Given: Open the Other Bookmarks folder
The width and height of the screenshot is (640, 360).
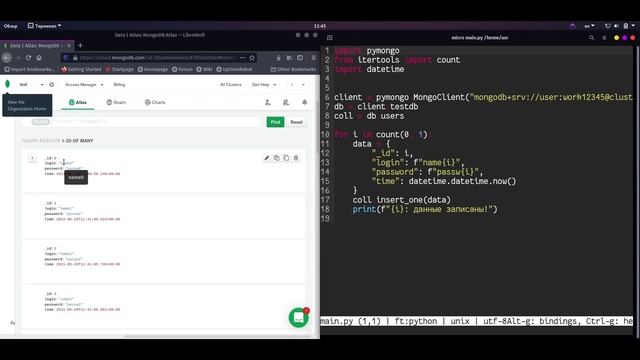Looking at the screenshot, I should pyautogui.click(x=293, y=69).
